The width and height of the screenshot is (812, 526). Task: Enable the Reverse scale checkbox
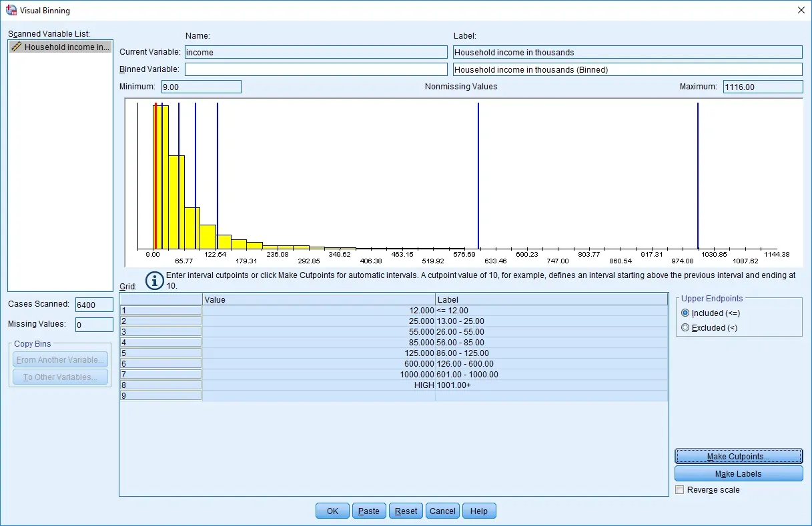(680, 490)
